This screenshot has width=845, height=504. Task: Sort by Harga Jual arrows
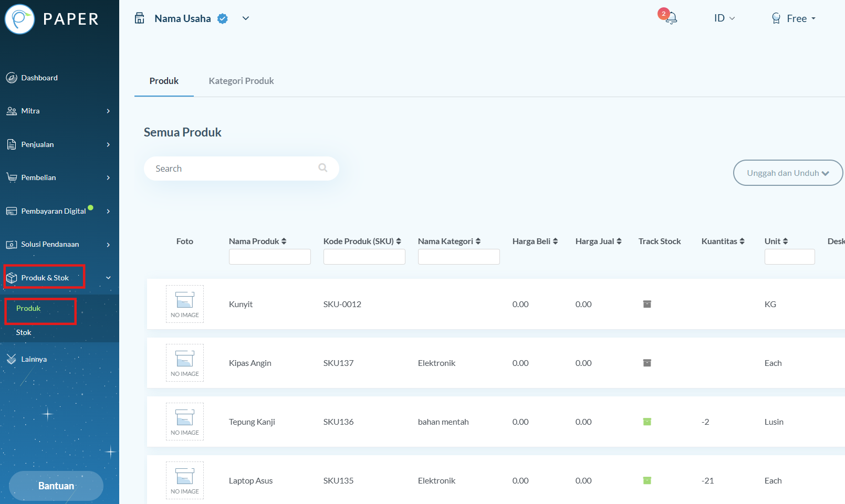click(619, 241)
